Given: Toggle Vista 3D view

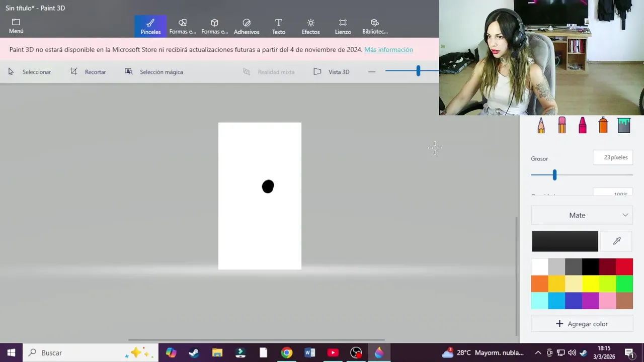Looking at the screenshot, I should (x=332, y=72).
